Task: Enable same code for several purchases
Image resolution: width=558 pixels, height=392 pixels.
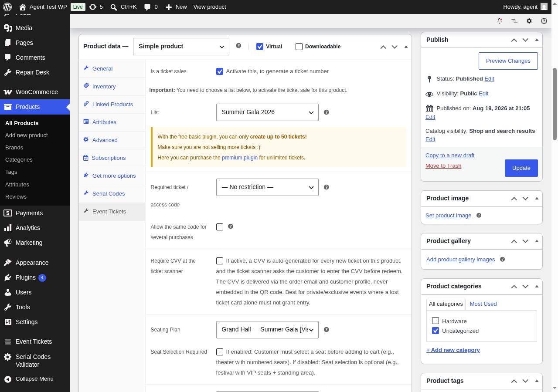Action: (220, 226)
